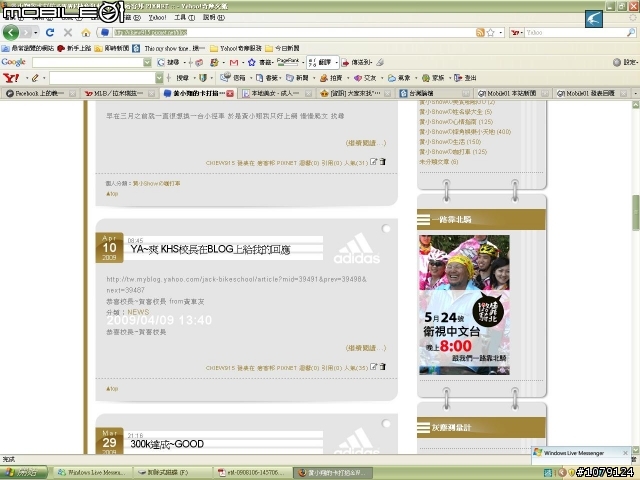Open the Gmail icon dropdown arrow on Google toolbar

[x=242, y=62]
